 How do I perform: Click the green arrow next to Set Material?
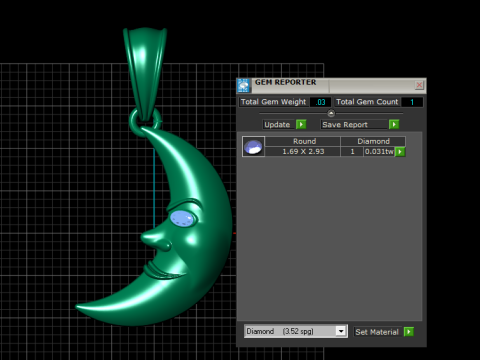[x=408, y=332]
